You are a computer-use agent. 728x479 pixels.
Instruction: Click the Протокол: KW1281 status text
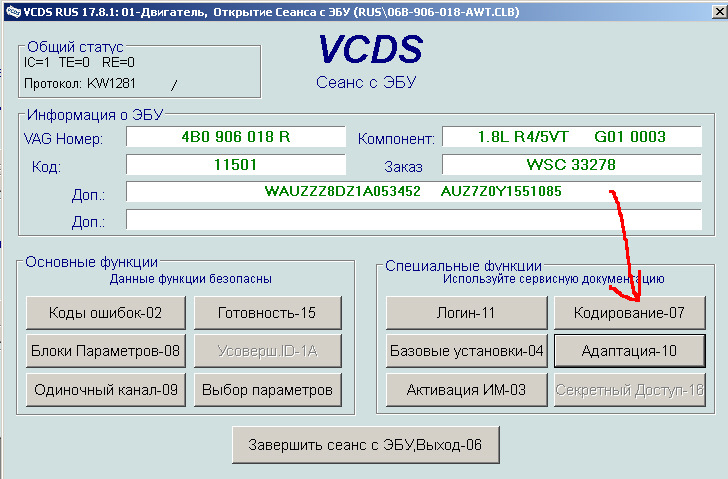(x=80, y=84)
